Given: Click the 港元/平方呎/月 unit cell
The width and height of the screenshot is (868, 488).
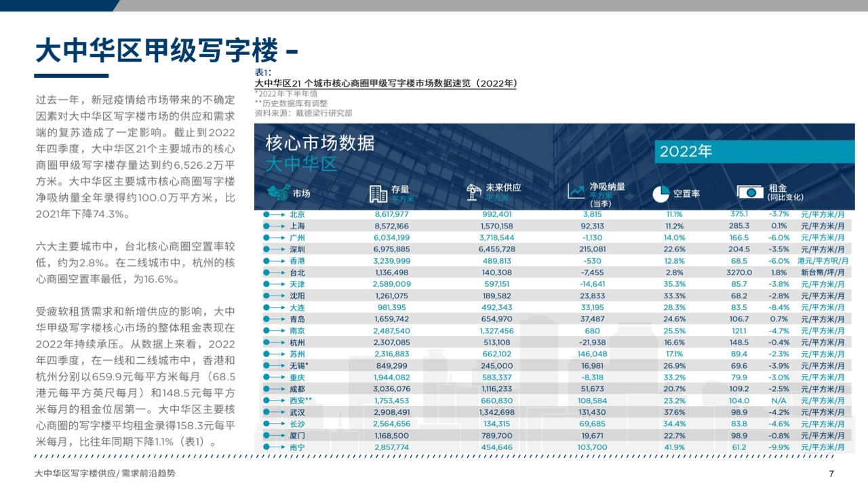Looking at the screenshot, I should pos(825,261).
